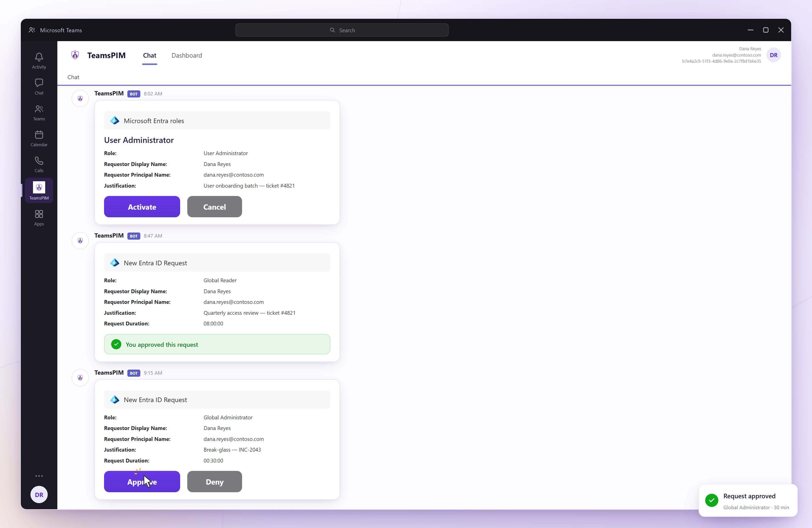Viewport: 812px width, 528px height.
Task: Click BOT badge on 8:02 AM message
Action: pos(134,94)
